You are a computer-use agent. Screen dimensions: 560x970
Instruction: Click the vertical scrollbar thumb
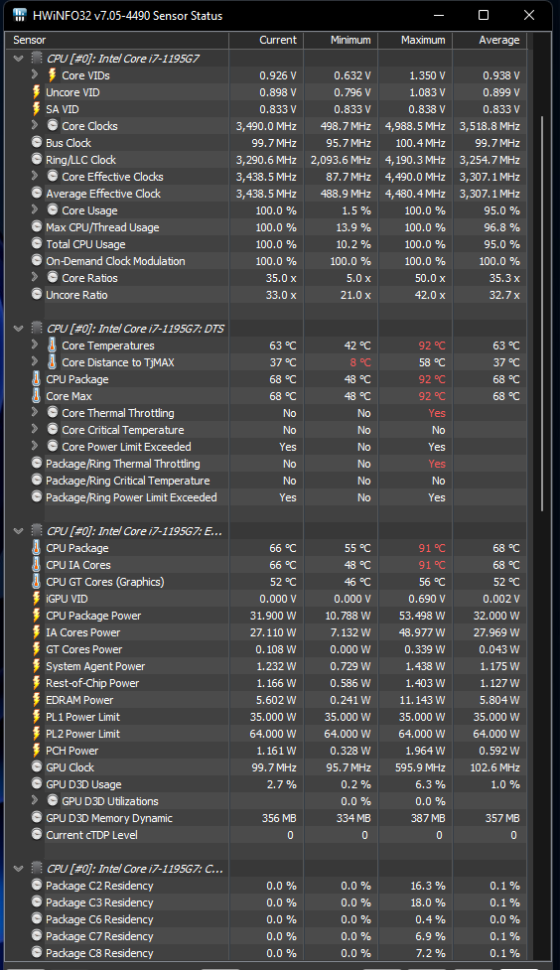point(542,313)
